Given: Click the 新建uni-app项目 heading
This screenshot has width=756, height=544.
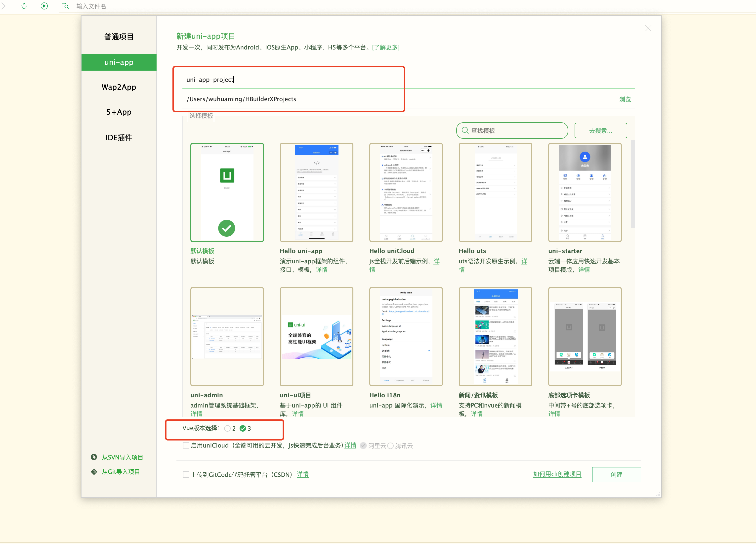Looking at the screenshot, I should point(206,36).
